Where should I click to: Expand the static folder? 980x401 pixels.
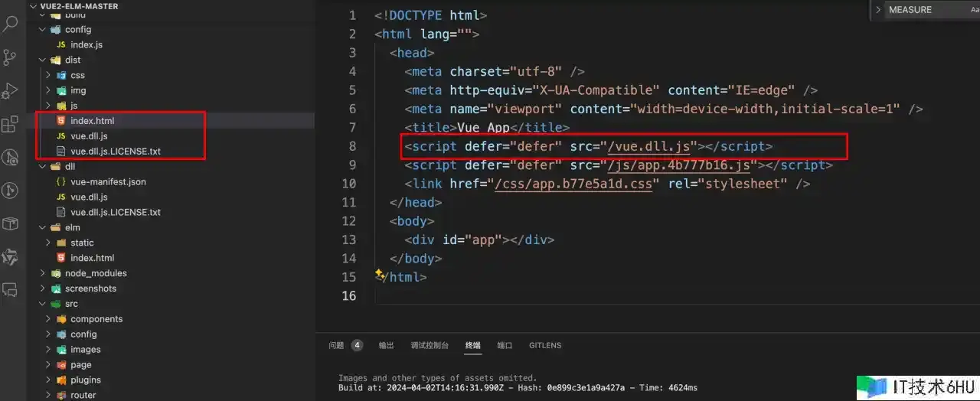(47, 243)
